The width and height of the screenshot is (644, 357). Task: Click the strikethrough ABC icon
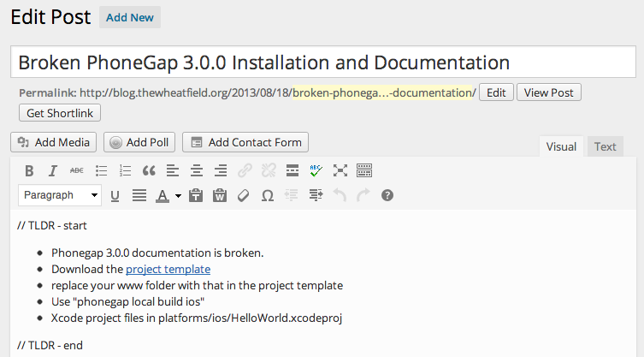(77, 170)
